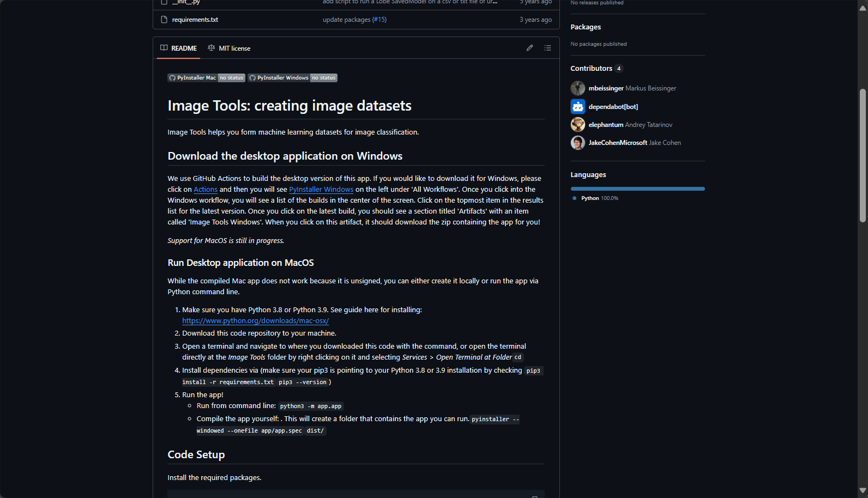Open dependabot[bot] contributor profile
This screenshot has width=868, height=498.
(x=613, y=107)
